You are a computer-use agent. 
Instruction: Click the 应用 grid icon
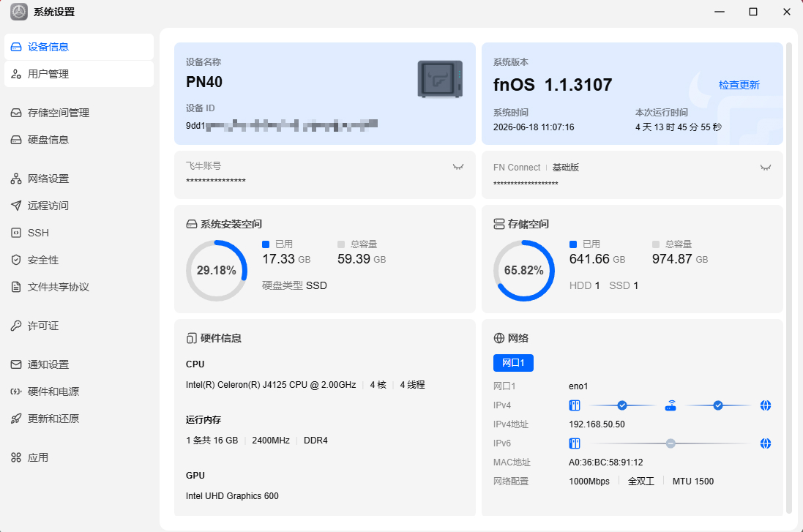coord(16,458)
